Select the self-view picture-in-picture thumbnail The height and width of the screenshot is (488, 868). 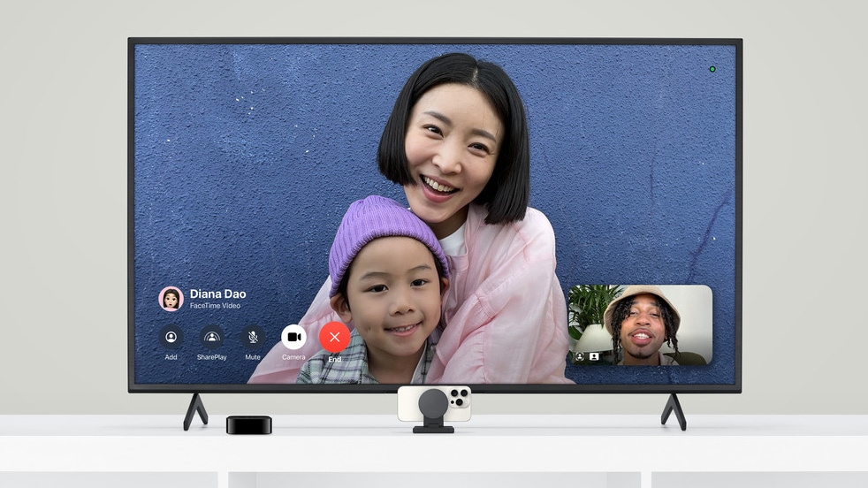pos(641,325)
